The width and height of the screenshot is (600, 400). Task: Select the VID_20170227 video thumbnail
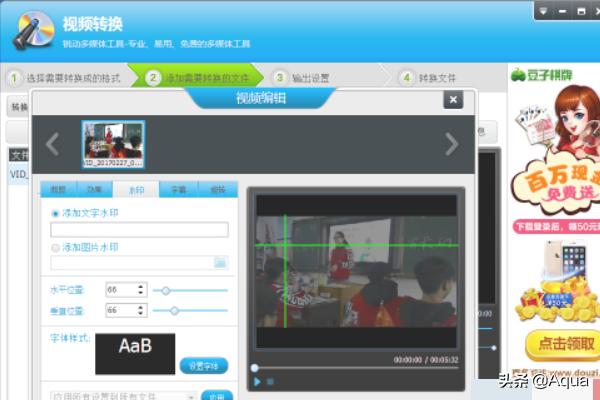pyautogui.click(x=113, y=144)
